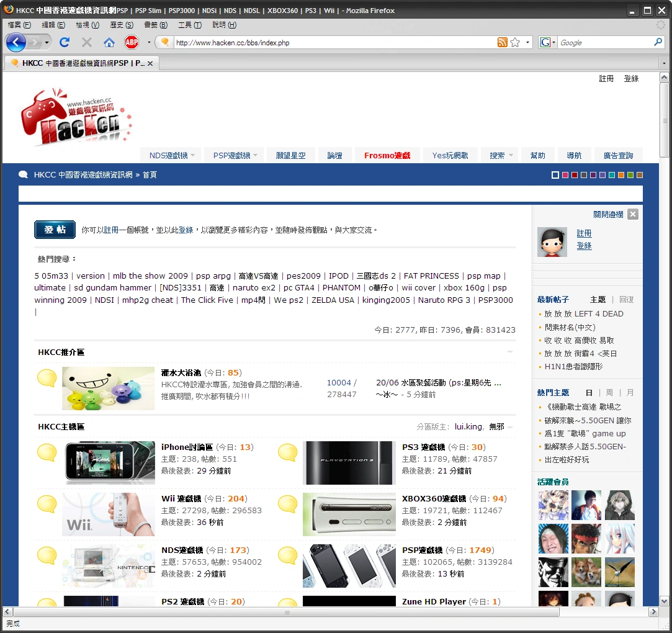672x633 pixels.
Task: Bookmark the page with the star icon
Action: click(x=515, y=42)
